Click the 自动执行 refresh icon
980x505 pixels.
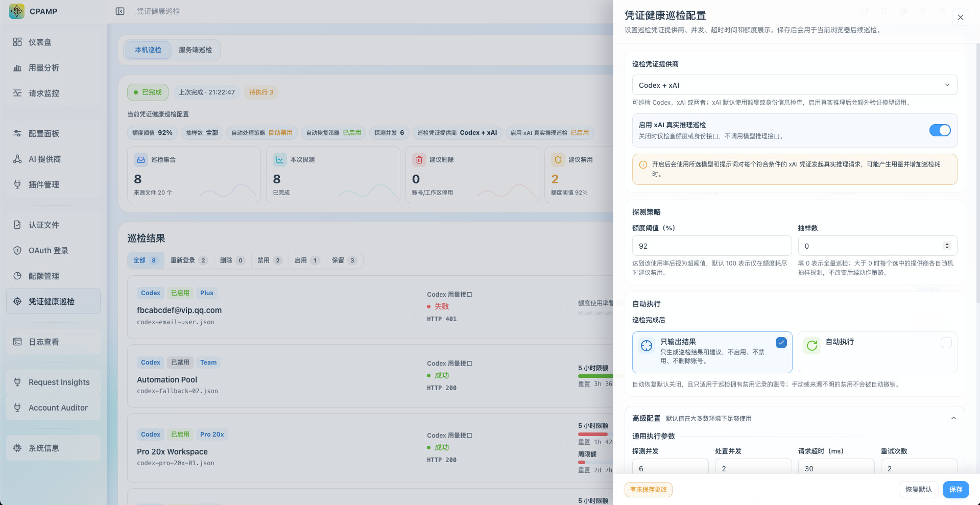pyautogui.click(x=812, y=346)
